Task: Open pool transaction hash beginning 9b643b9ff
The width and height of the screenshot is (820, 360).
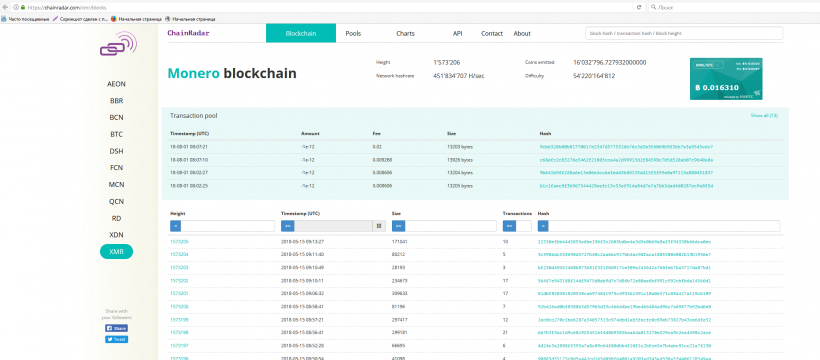Action: click(626, 173)
